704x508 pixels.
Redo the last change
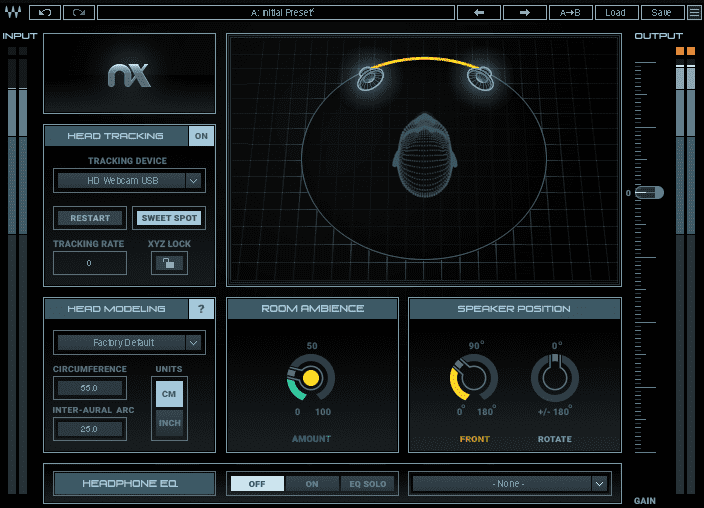[x=79, y=12]
